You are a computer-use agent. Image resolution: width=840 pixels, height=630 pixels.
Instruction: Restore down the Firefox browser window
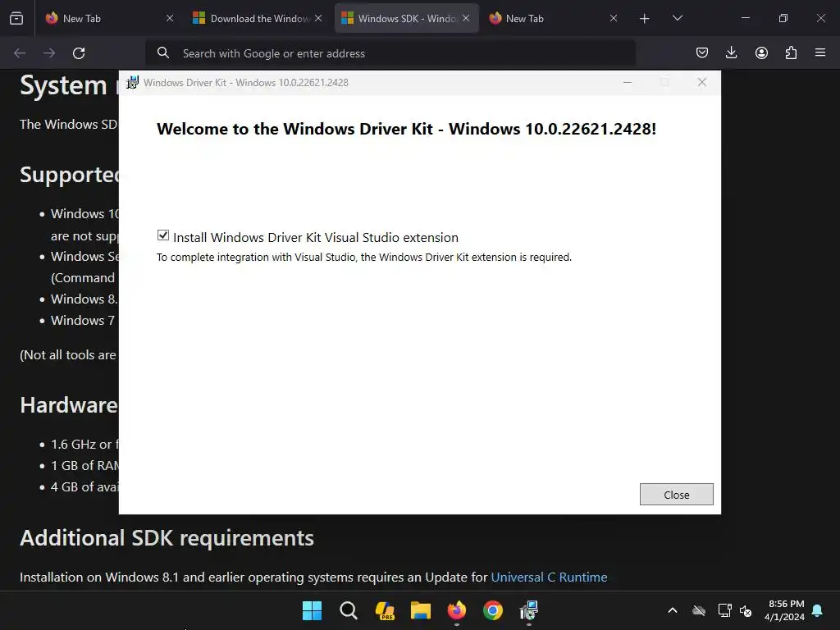click(x=783, y=18)
